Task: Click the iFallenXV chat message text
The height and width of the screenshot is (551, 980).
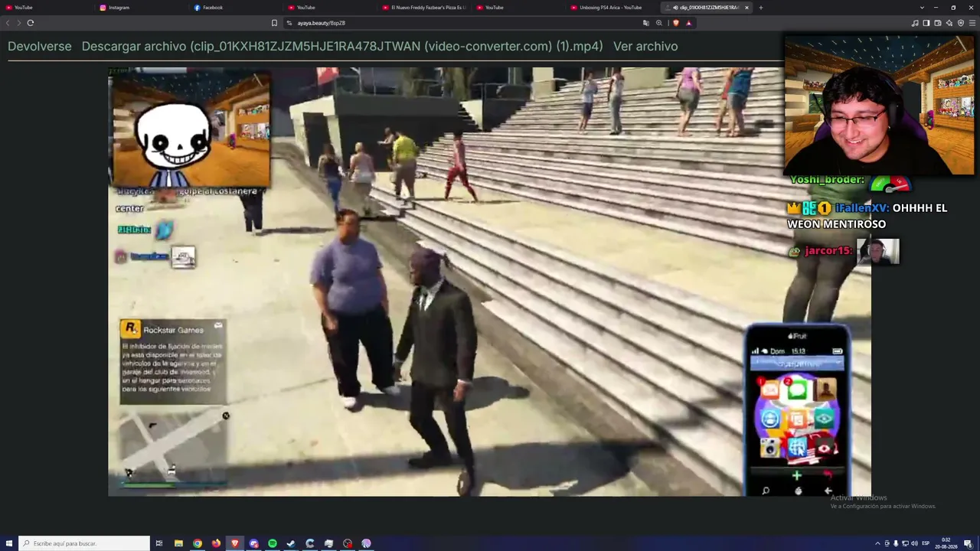Action: [x=867, y=216]
